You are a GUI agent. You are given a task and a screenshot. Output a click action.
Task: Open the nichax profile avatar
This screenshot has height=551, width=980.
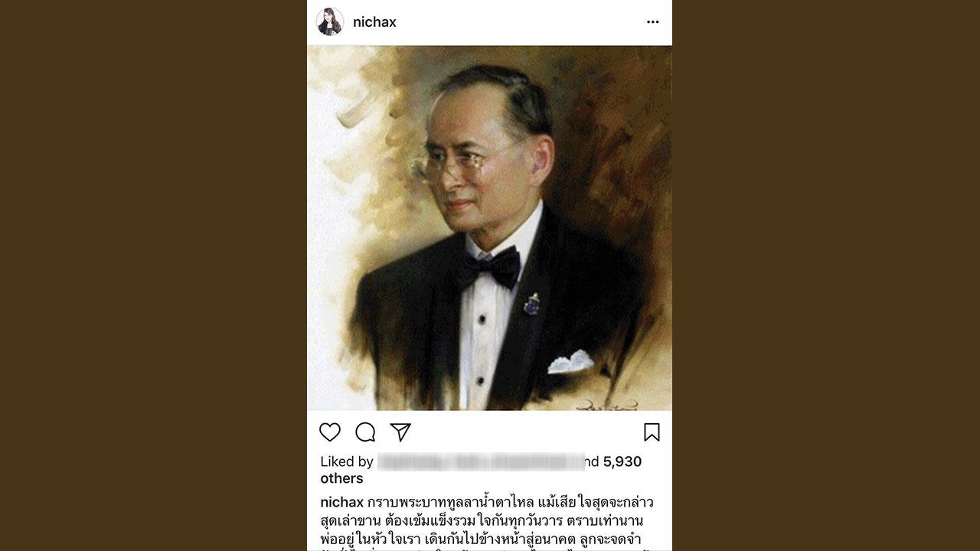tap(330, 22)
